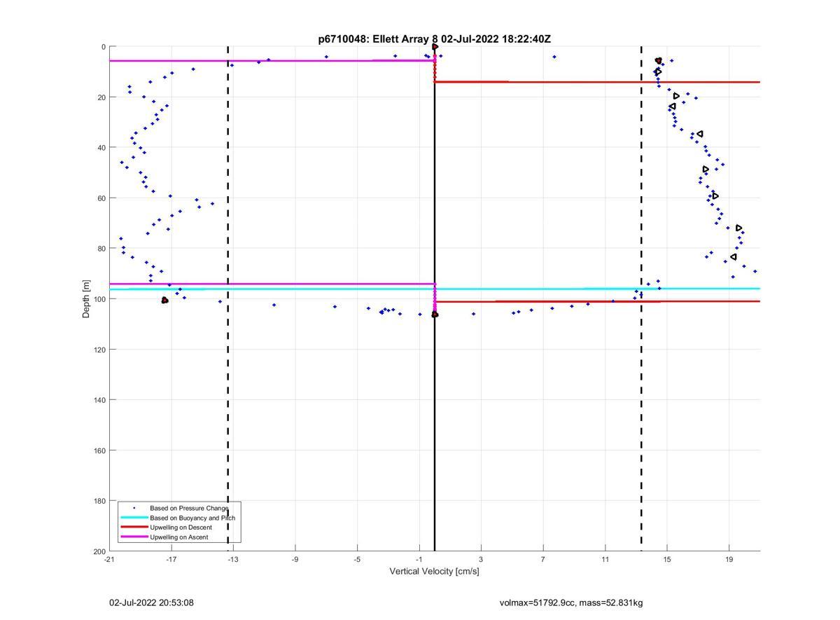The width and height of the screenshot is (840, 620).
Task: Click the magenta line swatch in legend
Action: (134, 537)
